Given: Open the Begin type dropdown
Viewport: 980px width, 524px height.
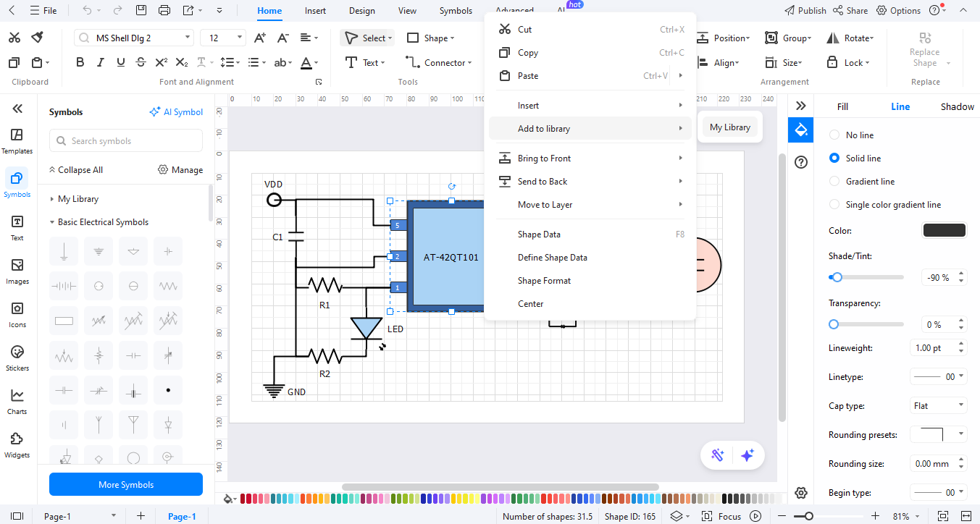Looking at the screenshot, I should (938, 492).
